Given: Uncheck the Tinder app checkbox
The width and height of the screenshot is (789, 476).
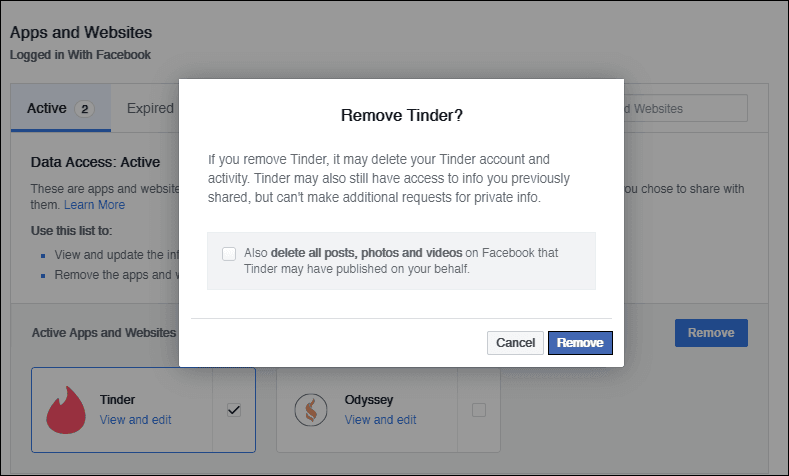Looking at the screenshot, I should pos(234,410).
